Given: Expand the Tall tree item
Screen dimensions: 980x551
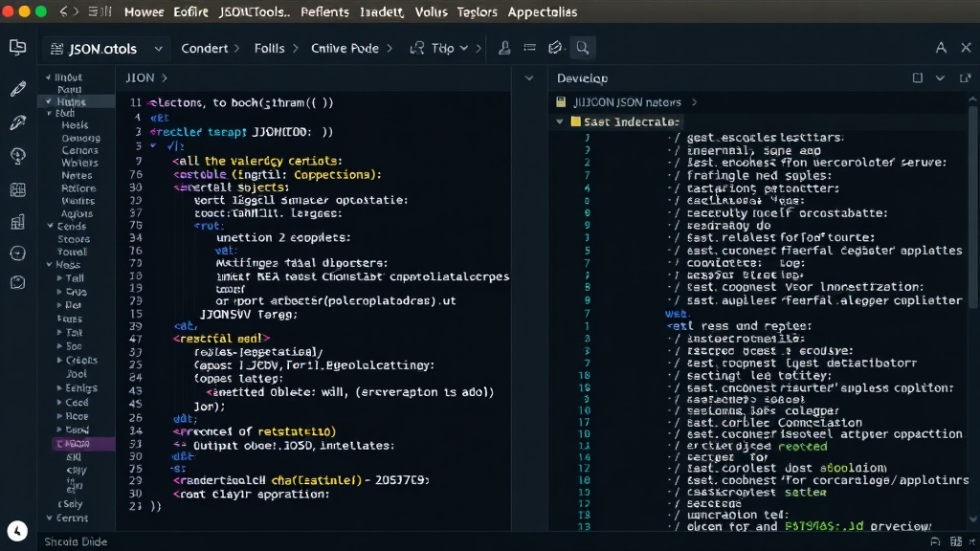Looking at the screenshot, I should 59,278.
